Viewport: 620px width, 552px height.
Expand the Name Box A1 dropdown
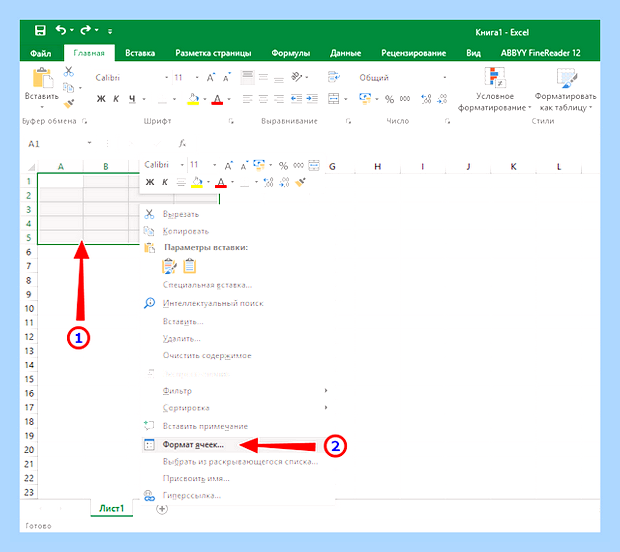pyautogui.click(x=89, y=143)
